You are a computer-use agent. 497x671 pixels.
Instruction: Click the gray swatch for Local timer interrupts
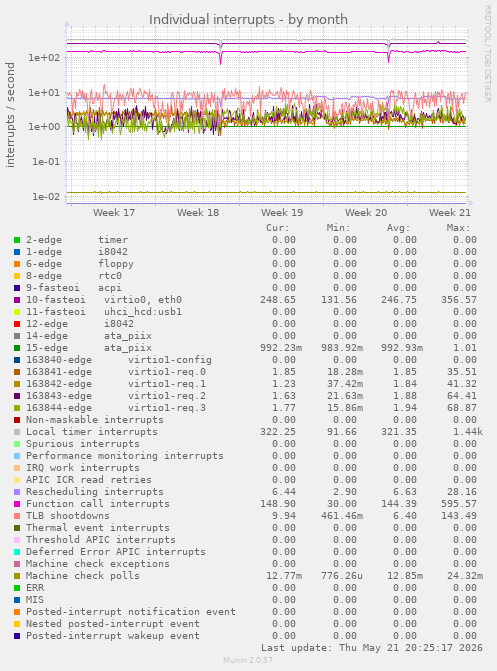pos(17,432)
